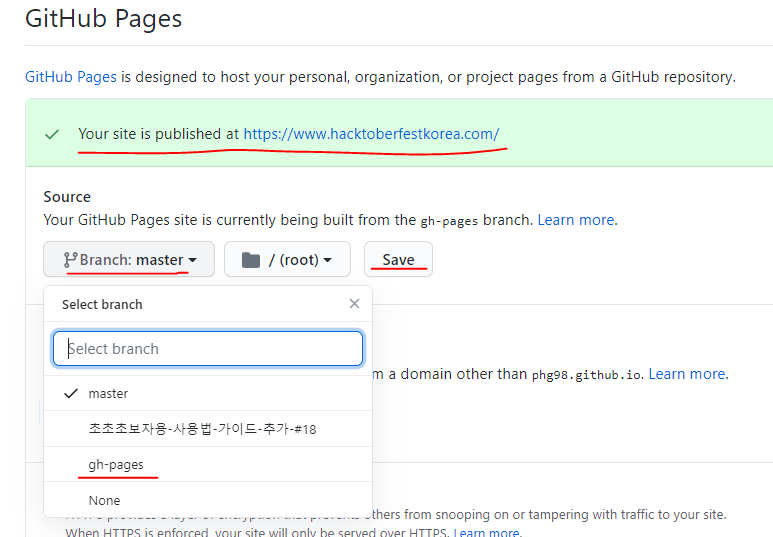Focus the Select branch filter field
The image size is (773, 537).
pyautogui.click(x=208, y=349)
